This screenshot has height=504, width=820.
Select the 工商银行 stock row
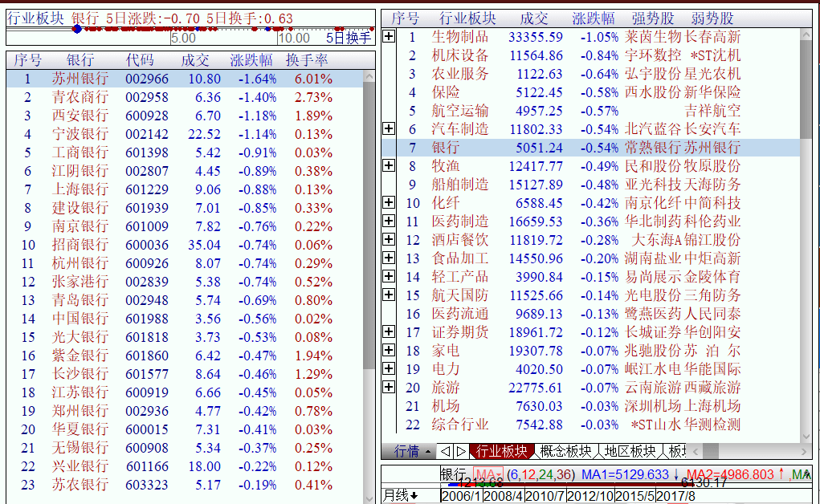(x=184, y=152)
